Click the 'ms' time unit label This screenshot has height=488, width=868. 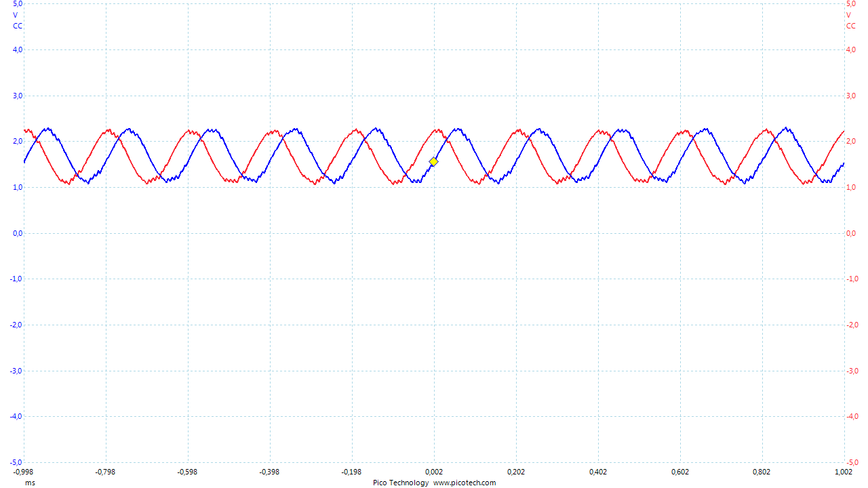coord(30,483)
